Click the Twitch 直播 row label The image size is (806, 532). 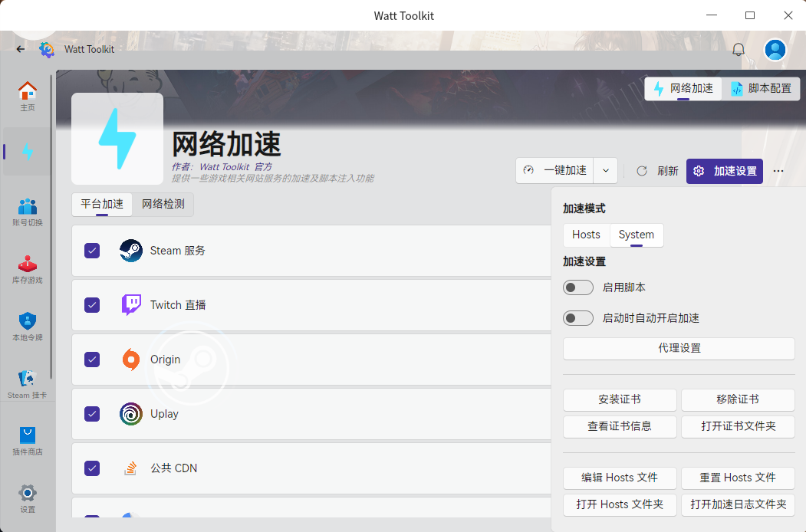178,305
